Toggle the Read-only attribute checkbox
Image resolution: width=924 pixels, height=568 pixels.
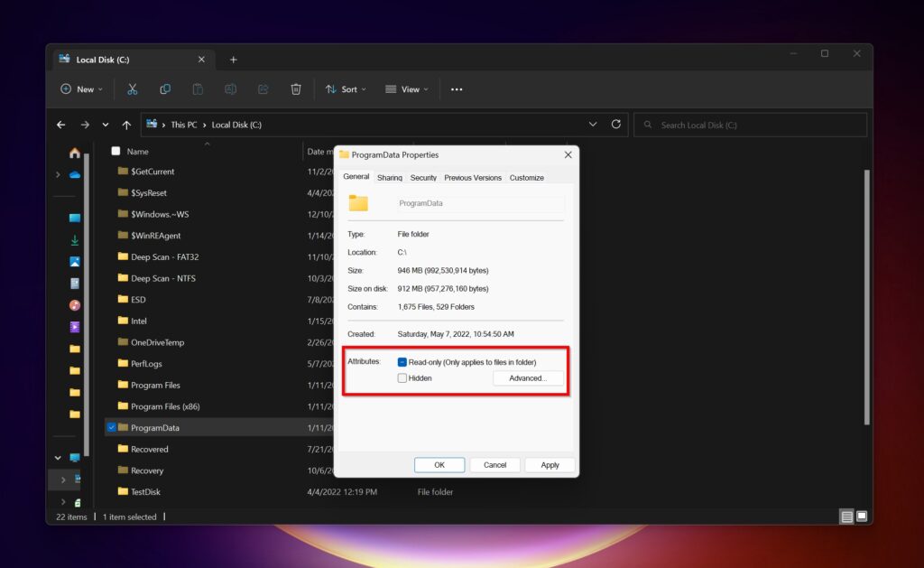click(402, 361)
